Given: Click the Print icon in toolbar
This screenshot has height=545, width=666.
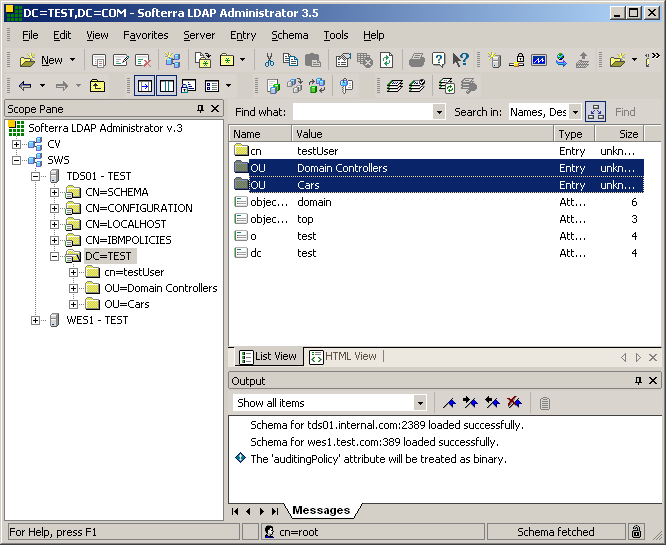Looking at the screenshot, I should click(417, 60).
